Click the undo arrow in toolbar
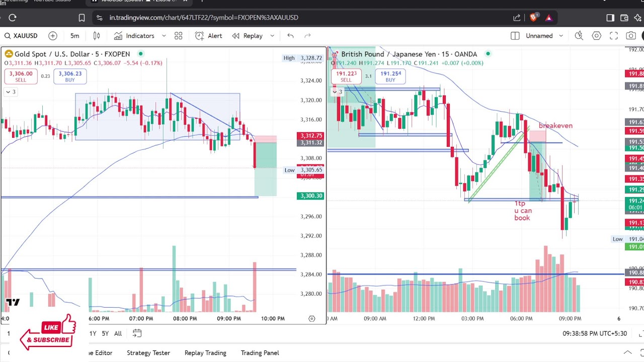 290,36
